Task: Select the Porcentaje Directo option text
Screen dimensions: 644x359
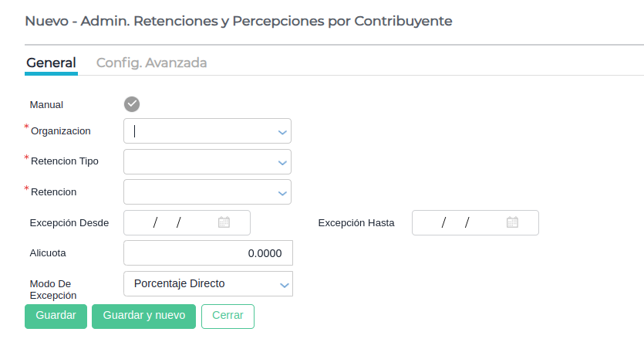Action: point(180,283)
